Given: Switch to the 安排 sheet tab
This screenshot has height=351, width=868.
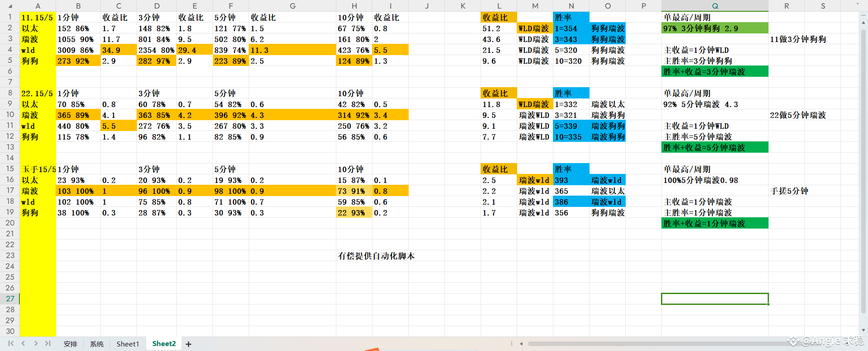Looking at the screenshot, I should tap(71, 344).
